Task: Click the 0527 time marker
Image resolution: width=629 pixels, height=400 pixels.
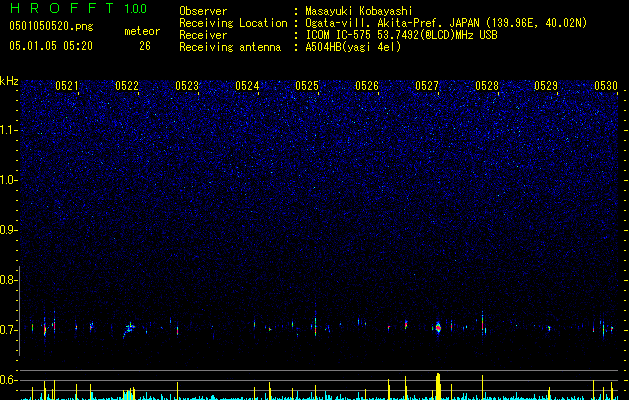Action: point(427,85)
